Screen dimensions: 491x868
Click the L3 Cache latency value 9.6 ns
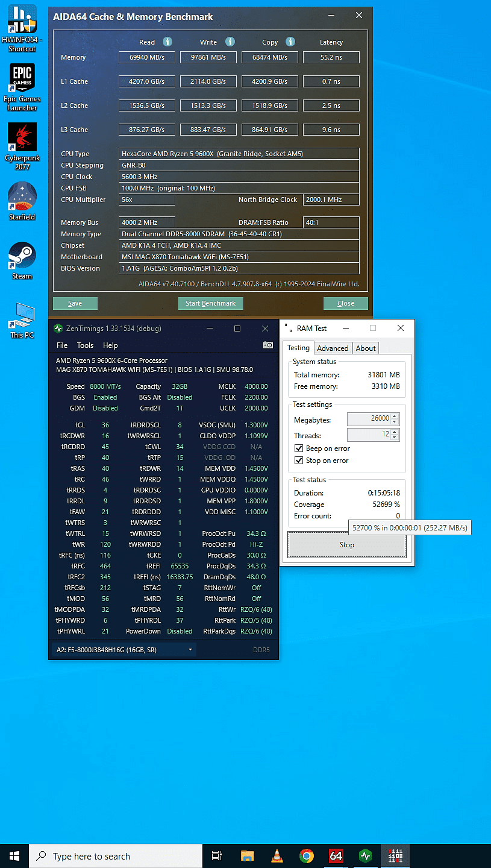[331, 130]
